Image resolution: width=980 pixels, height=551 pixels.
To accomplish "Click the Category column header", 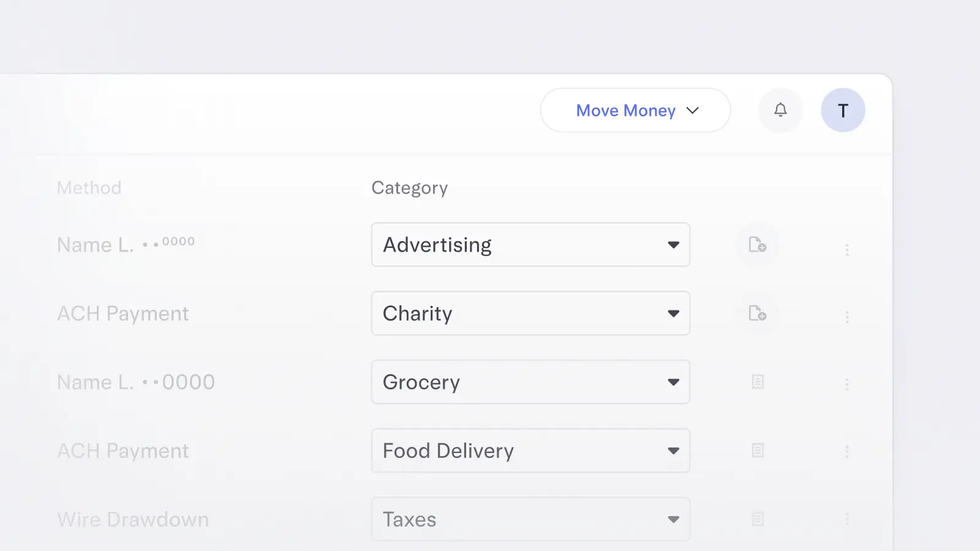I will [x=409, y=188].
